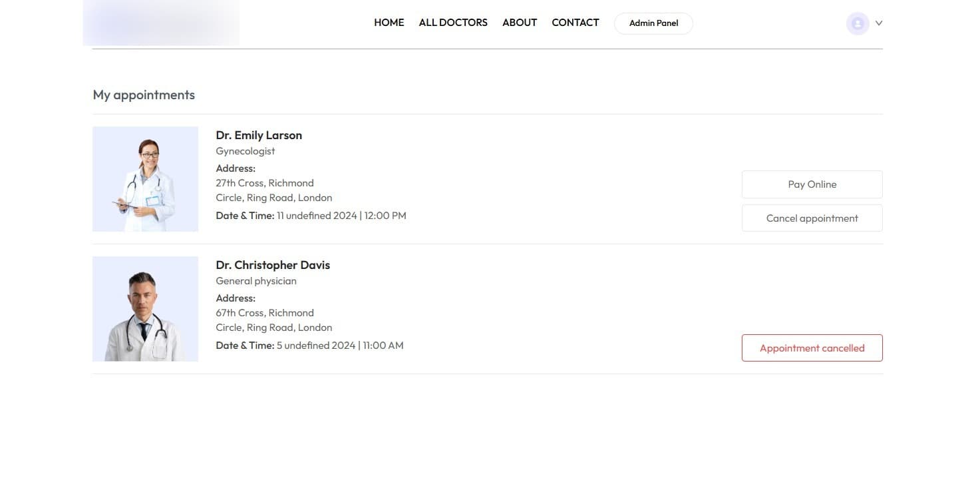The image size is (980, 490).
Task: Expand the profile dropdown chevron
Action: point(878,23)
